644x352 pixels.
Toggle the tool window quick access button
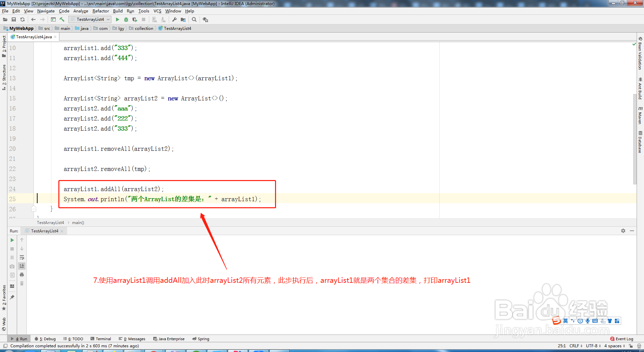pyautogui.click(x=5, y=346)
